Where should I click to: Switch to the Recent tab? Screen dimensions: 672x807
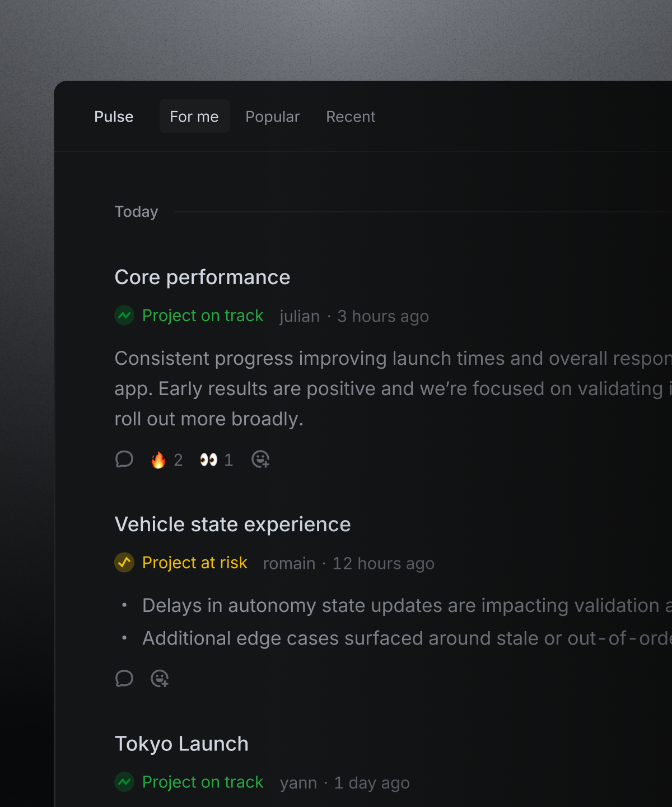(351, 117)
